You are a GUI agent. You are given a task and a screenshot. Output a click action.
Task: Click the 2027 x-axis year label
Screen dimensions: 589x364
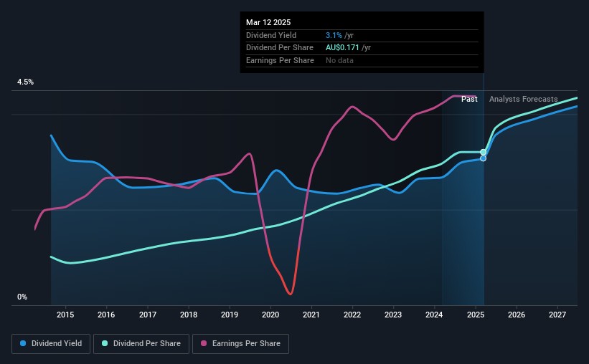point(557,315)
